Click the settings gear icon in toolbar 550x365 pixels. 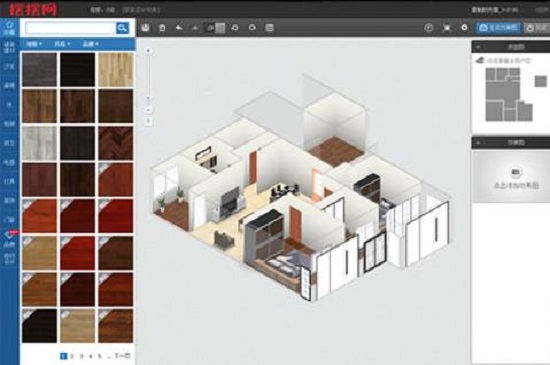[x=464, y=28]
